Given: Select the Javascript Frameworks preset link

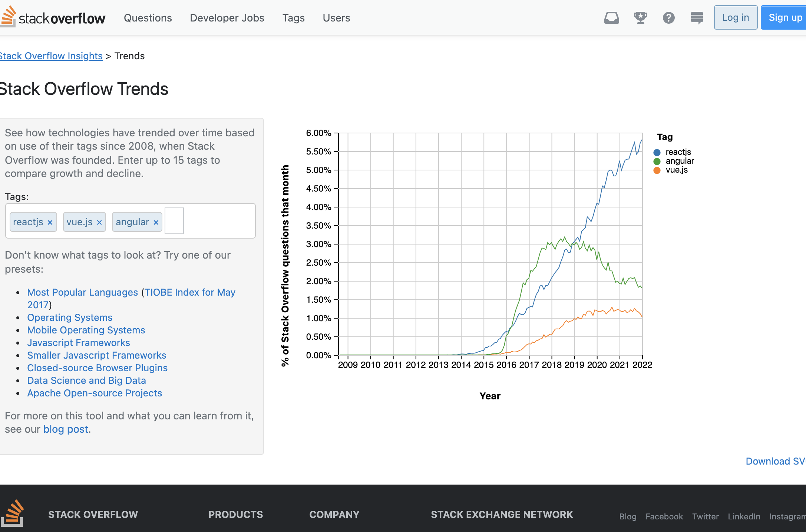Looking at the screenshot, I should click(x=79, y=343).
